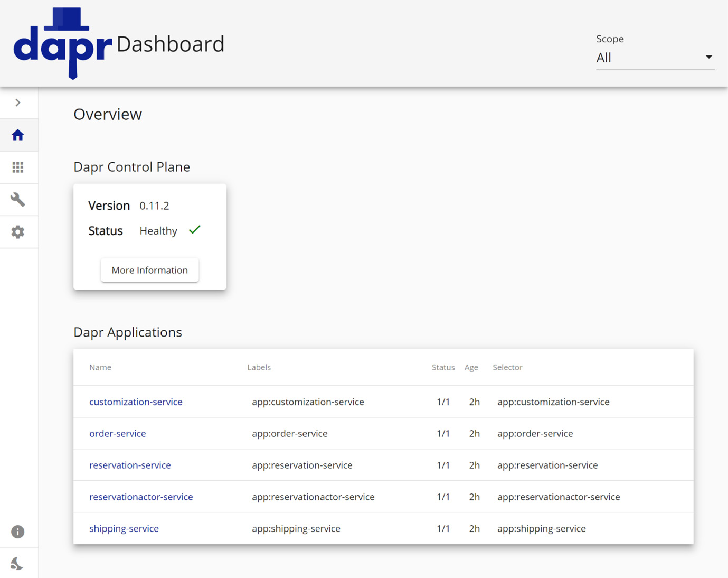Image resolution: width=728 pixels, height=578 pixels.
Task: Click the selector app:reservationactor-service in Selector column
Action: pos(559,497)
